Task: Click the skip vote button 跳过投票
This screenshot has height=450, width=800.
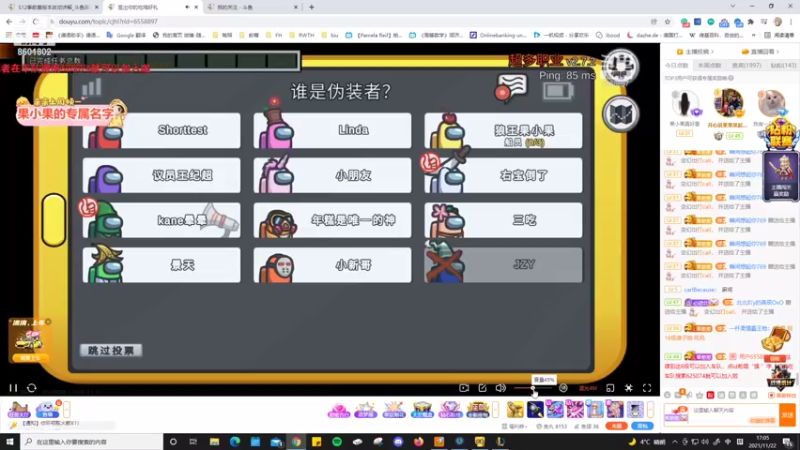Action: [x=111, y=350]
